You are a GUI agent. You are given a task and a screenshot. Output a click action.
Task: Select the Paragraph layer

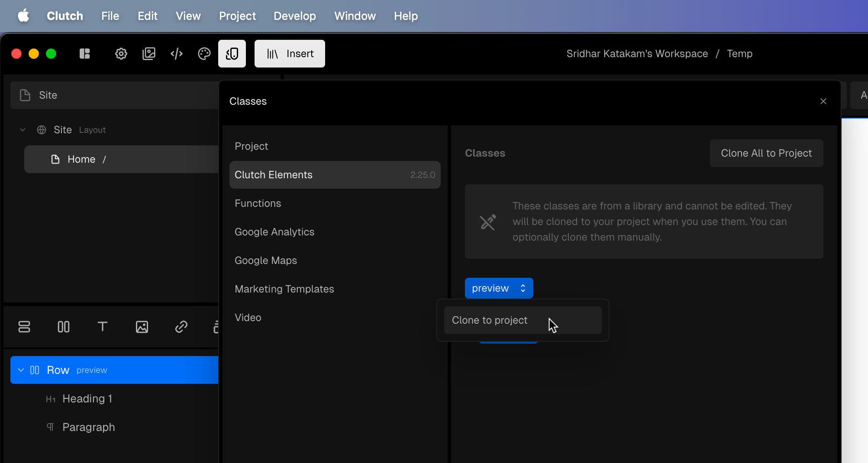coord(115,427)
